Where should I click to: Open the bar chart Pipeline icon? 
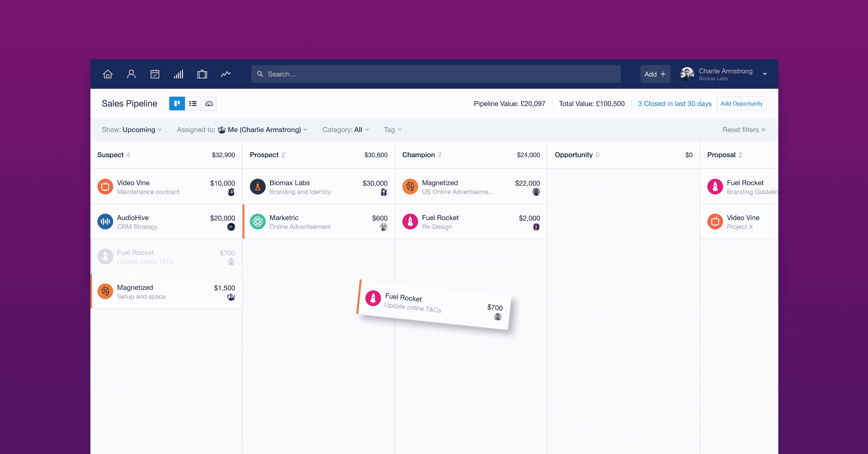(x=178, y=74)
